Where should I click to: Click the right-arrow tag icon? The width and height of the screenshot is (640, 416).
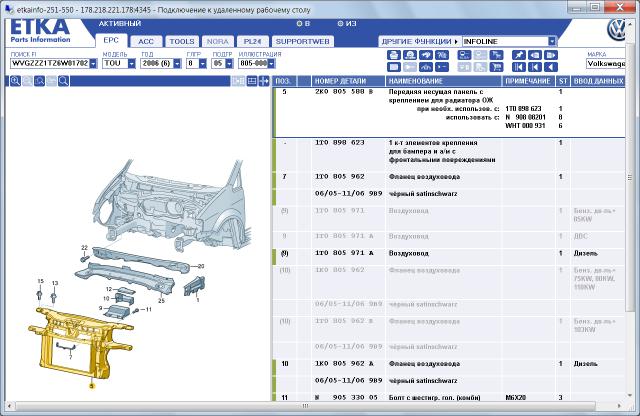pos(551,55)
